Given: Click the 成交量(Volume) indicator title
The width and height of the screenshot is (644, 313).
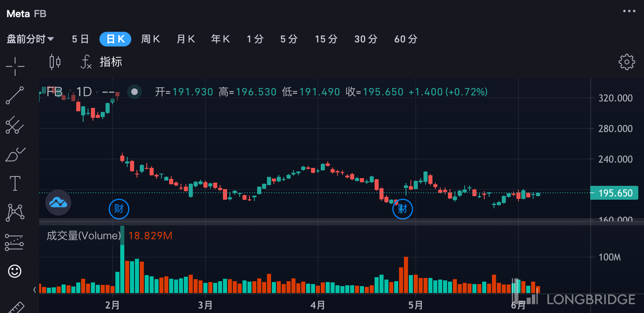Looking at the screenshot, I should point(84,236).
